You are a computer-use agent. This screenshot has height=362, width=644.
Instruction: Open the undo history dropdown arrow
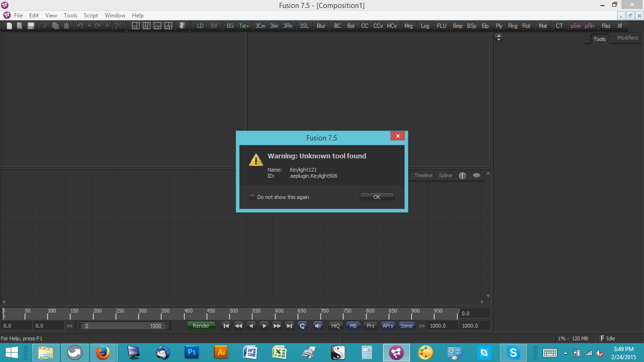(89, 26)
